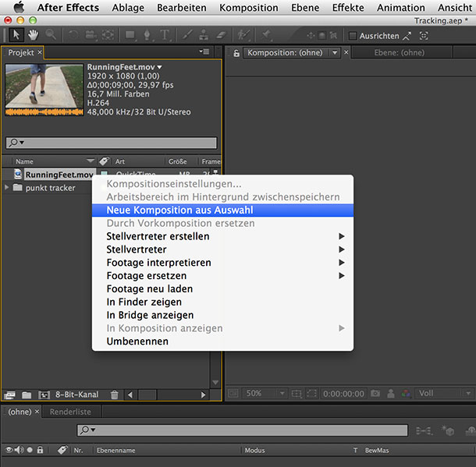Open the Apple menu

tap(19, 7)
